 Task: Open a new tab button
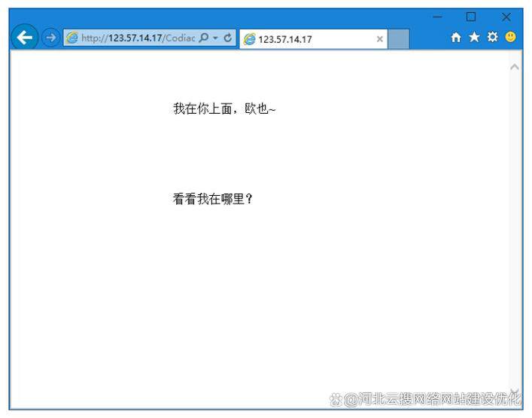click(399, 39)
